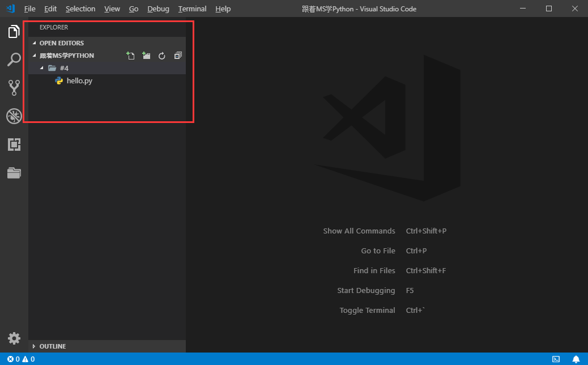Open the Selection menu

coord(80,9)
